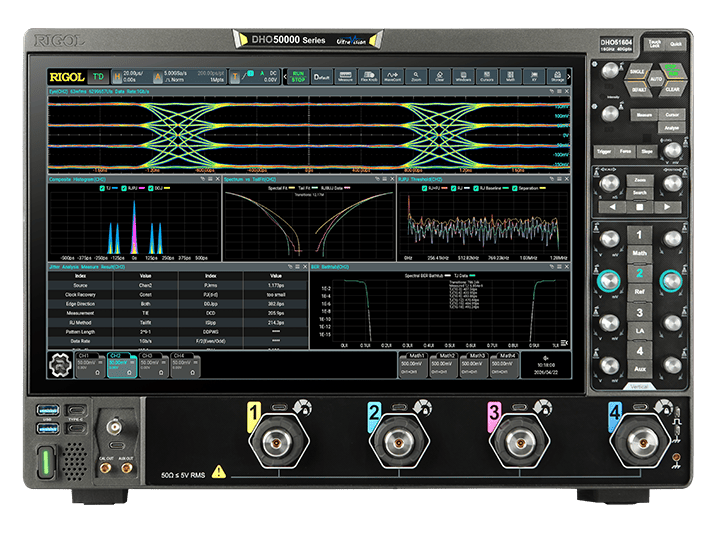Push the channel 2 vertical key

[639, 273]
